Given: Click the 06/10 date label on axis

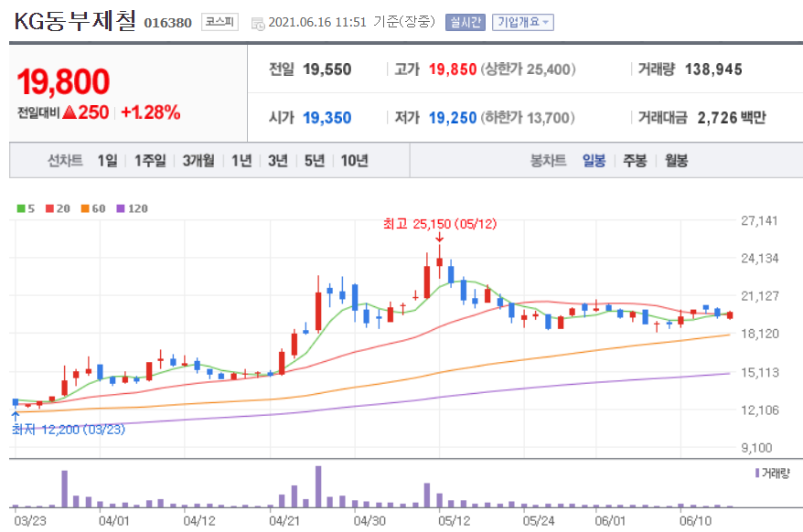Looking at the screenshot, I should [695, 521].
